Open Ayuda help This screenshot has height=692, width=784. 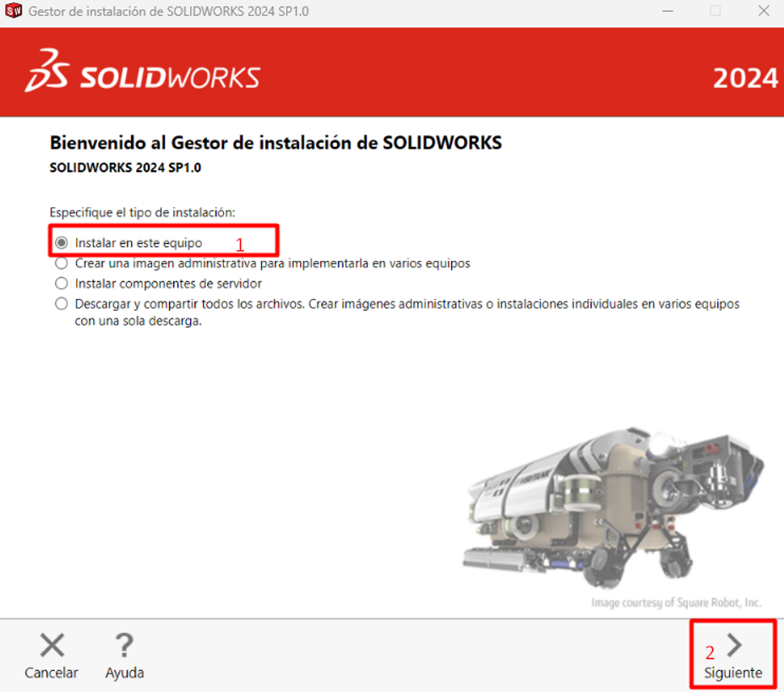[x=124, y=656]
